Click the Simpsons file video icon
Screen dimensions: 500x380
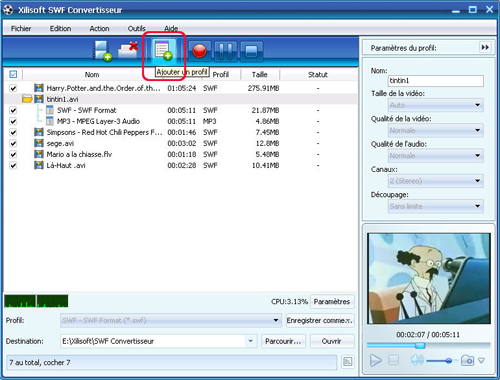(x=39, y=132)
